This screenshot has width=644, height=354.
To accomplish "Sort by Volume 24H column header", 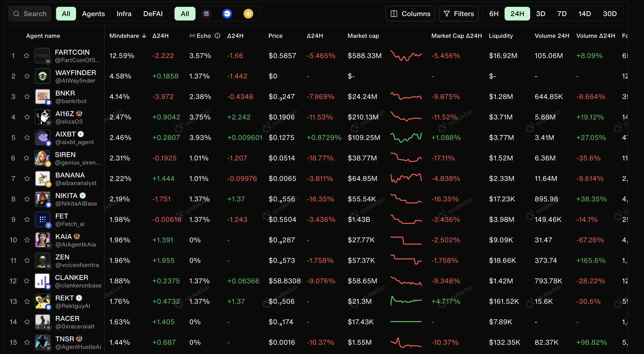I will pyautogui.click(x=552, y=36).
